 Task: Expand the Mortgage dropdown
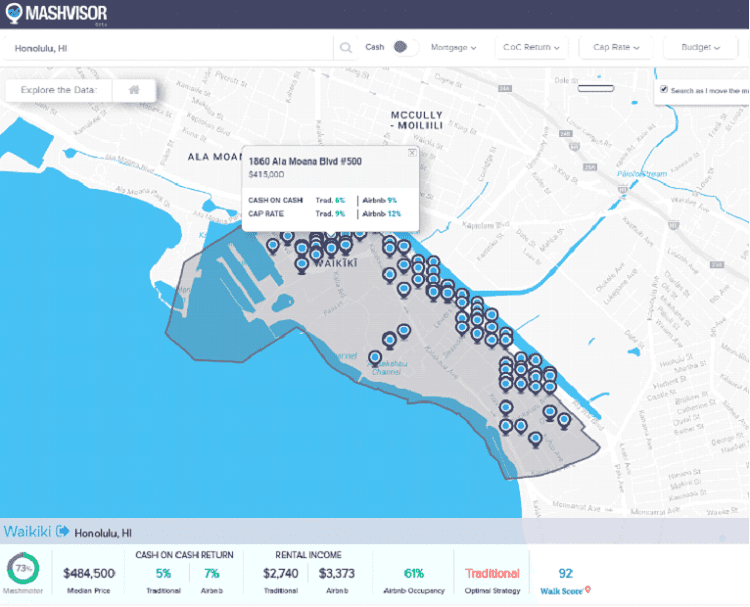point(453,47)
